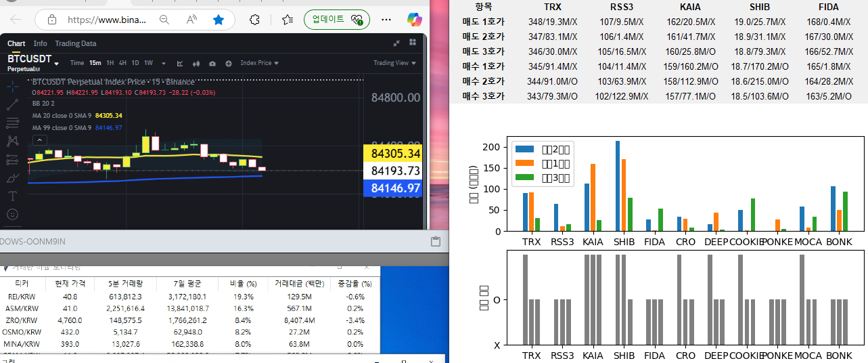
Task: Click the green 업데이트 update button
Action: [x=337, y=20]
